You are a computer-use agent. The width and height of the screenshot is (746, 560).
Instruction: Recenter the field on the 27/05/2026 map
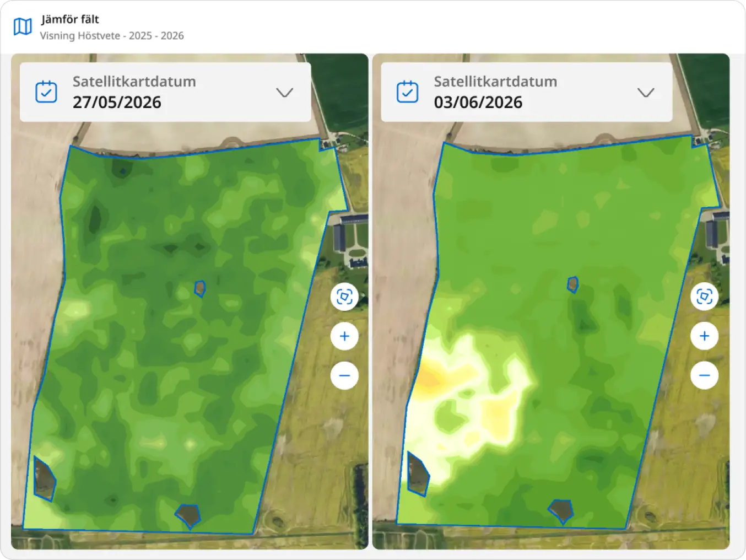coord(344,297)
